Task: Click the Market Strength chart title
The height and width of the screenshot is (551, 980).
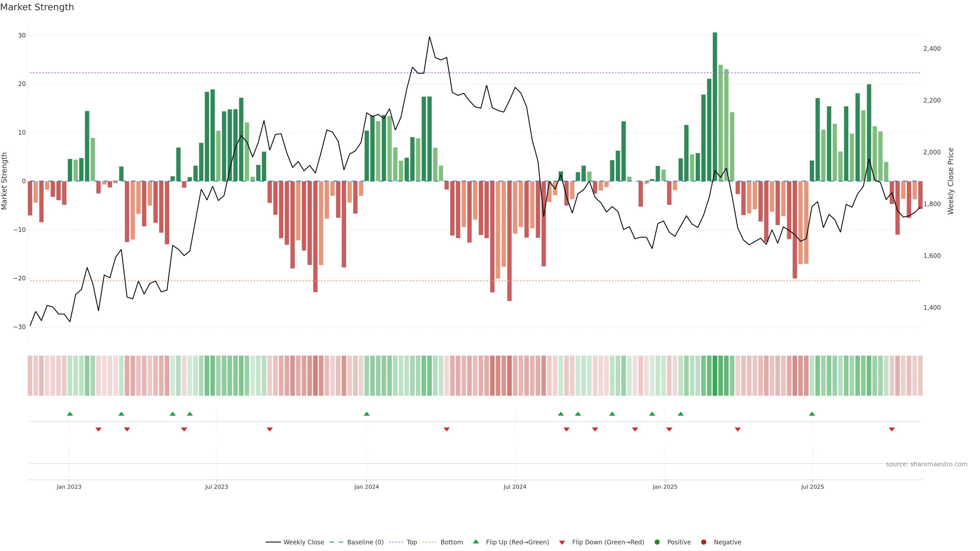Action: (x=37, y=7)
